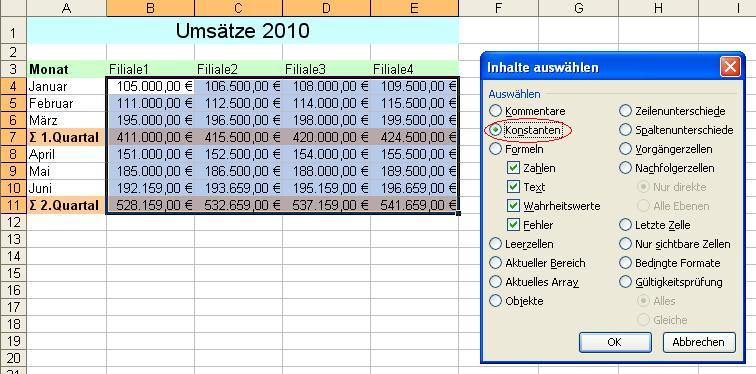This screenshot has width=756, height=374.
Task: Click cell with 114.000,00 €
Action: (326, 104)
